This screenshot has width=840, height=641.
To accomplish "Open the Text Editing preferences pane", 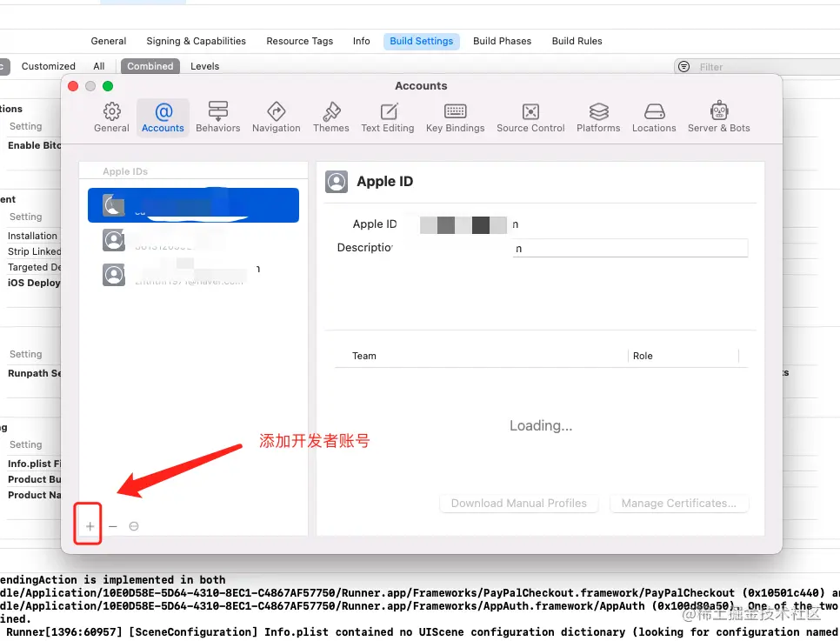I will point(387,117).
